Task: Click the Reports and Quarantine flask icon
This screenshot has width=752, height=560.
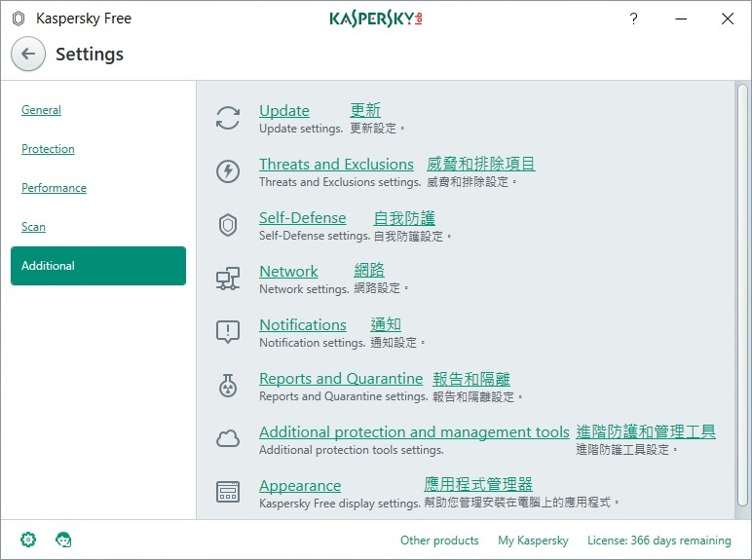Action: point(228,386)
